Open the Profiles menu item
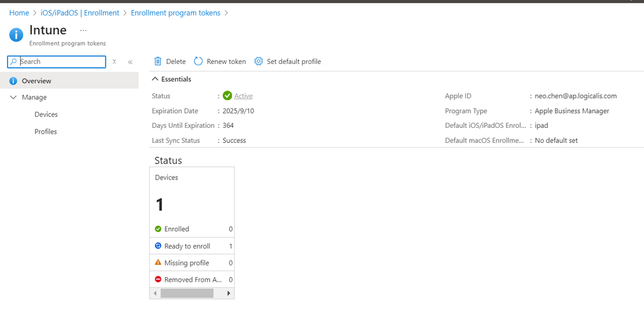This screenshot has width=644, height=312. [45, 132]
